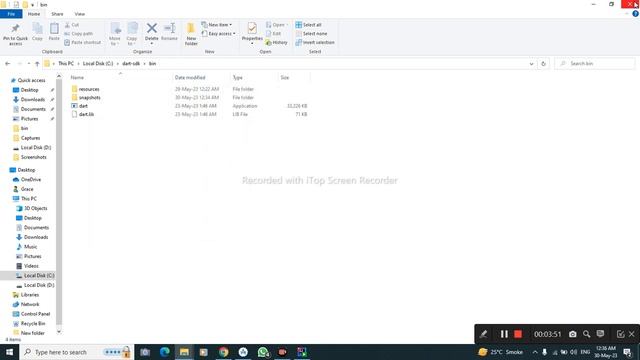Expand address bar history dropdown
640x360 pixels.
pos(531,64)
